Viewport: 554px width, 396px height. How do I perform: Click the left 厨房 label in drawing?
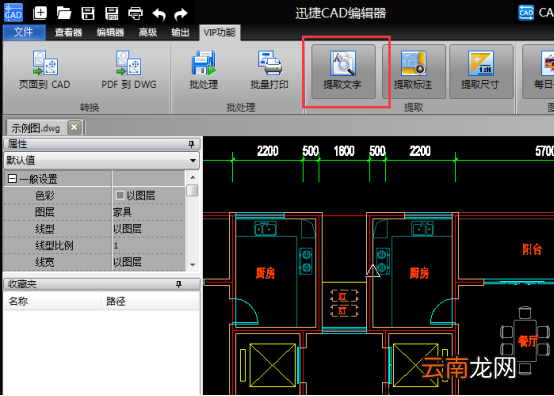265,273
